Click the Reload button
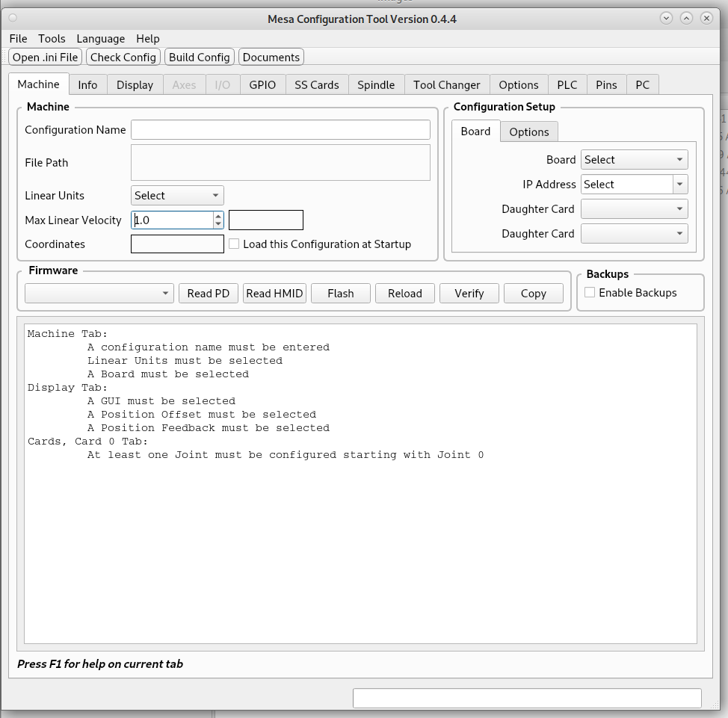The height and width of the screenshot is (718, 728). click(x=405, y=294)
